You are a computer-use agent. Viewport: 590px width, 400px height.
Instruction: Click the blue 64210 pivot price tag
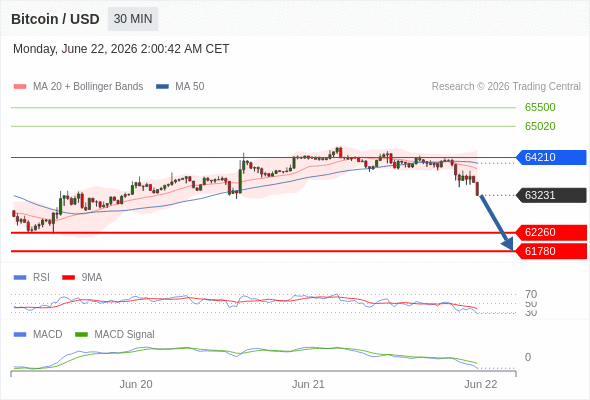tap(550, 157)
